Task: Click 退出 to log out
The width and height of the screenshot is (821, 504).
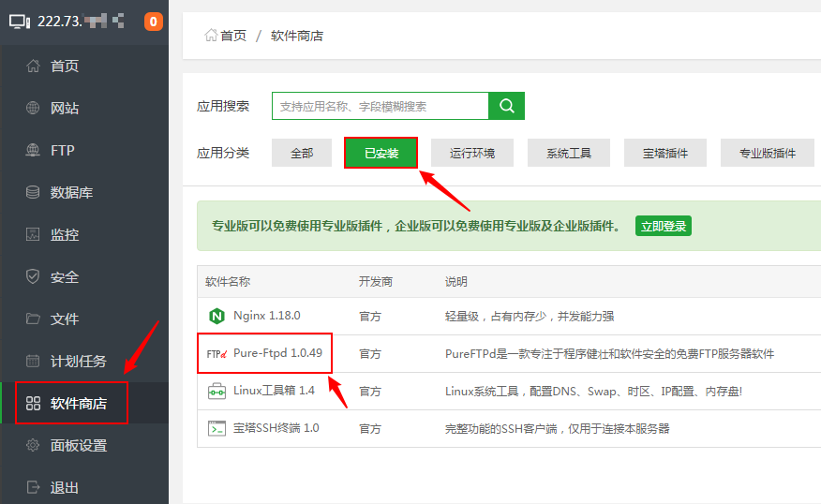Action: pos(64,488)
